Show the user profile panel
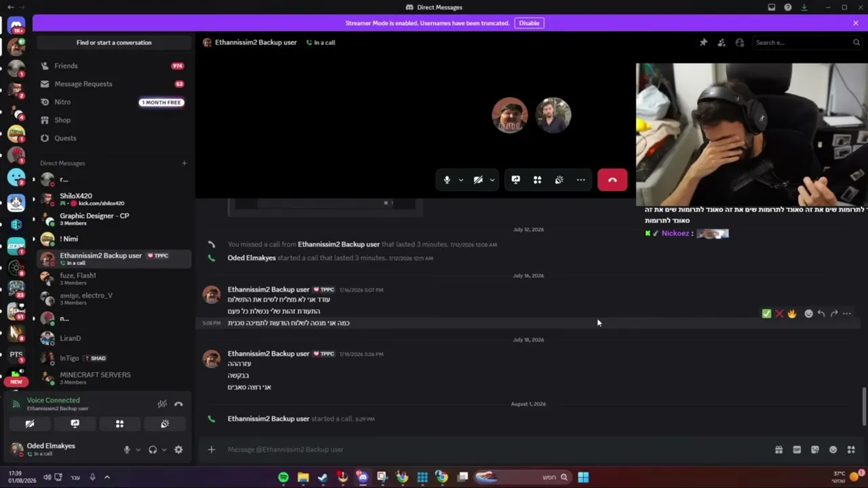The image size is (868, 488). pos(740,43)
